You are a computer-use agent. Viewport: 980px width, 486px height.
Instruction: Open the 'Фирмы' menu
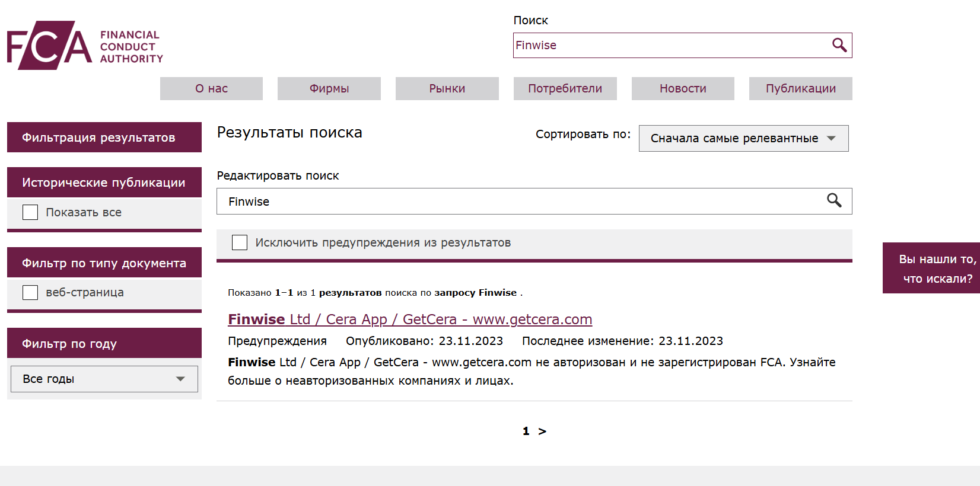coord(329,88)
